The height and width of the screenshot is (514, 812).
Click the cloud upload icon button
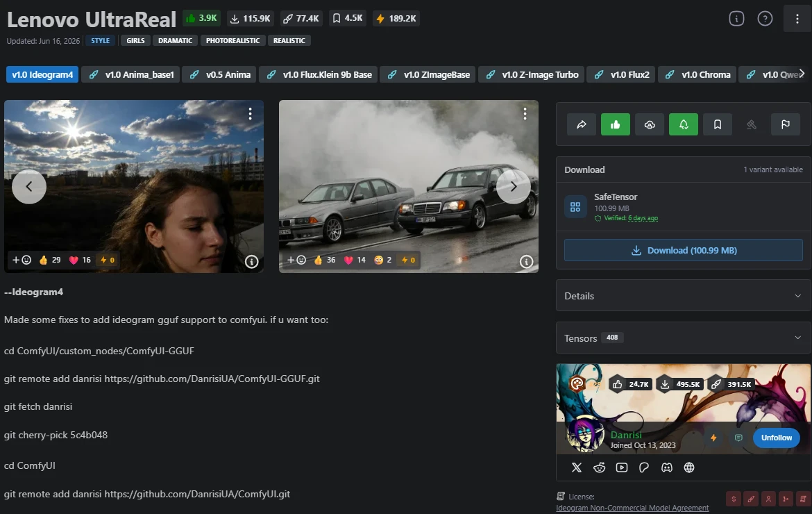(650, 124)
